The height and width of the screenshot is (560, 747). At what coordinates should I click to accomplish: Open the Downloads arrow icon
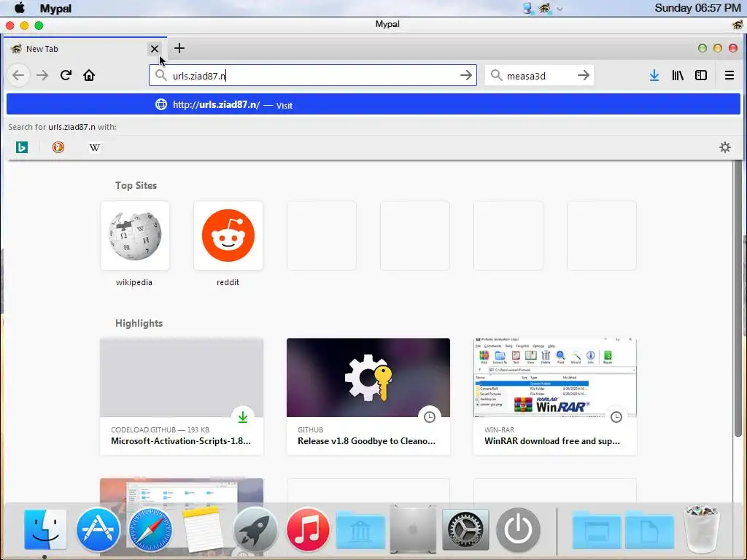[654, 75]
